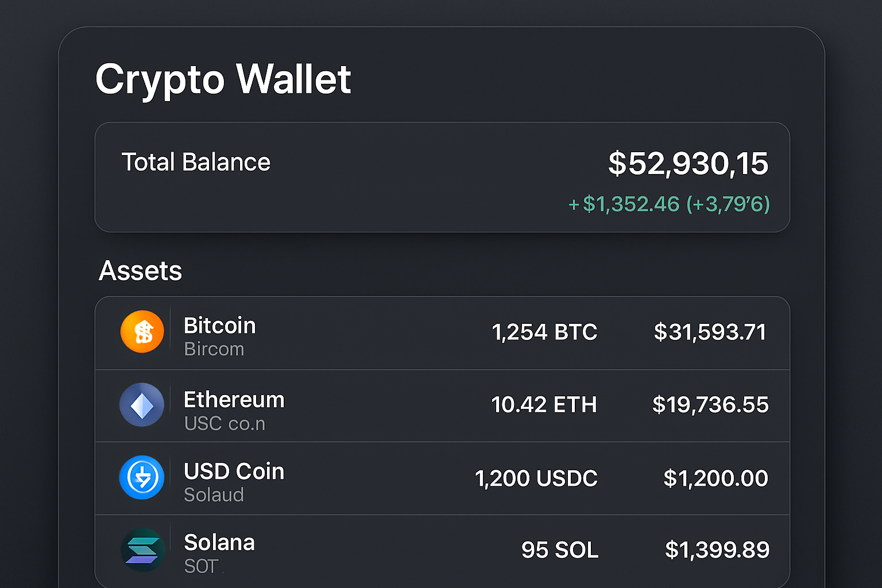The width and height of the screenshot is (882, 588).
Task: Tap the blue USDC circle icon
Action: pos(141,478)
